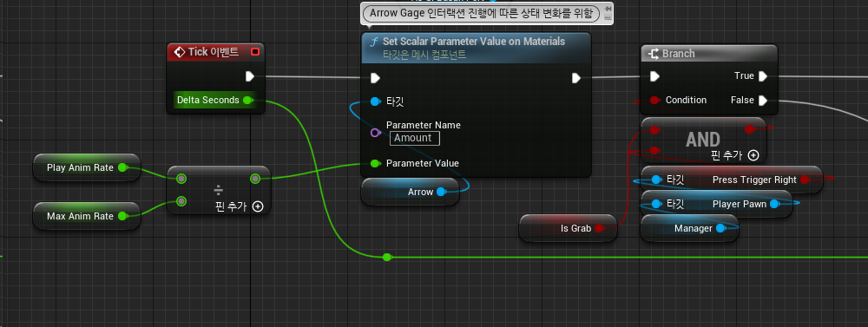The height and width of the screenshot is (327, 868).
Task: Click the Tick event execution output pin
Action: (x=250, y=75)
